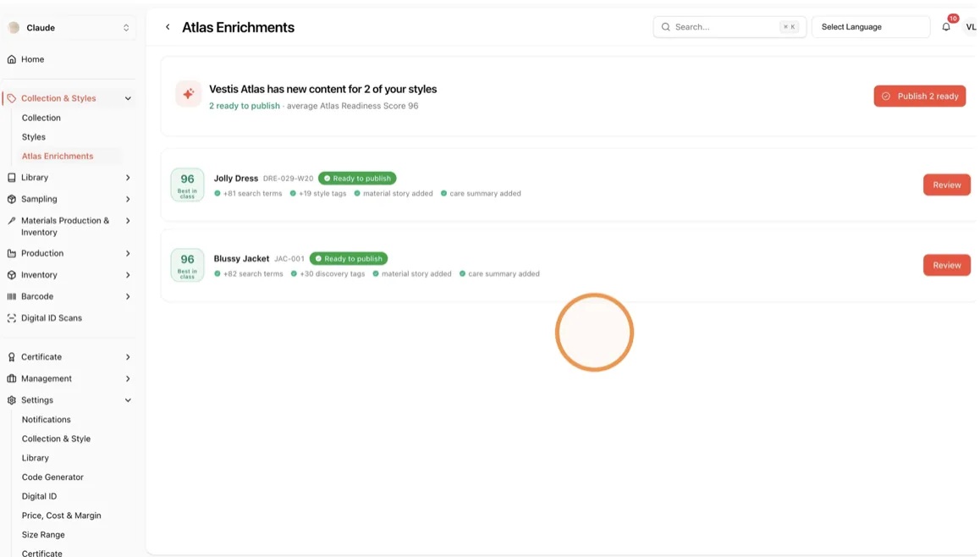Screen dimensions: 980x557
Task: Click the Sampling cube icon
Action: coord(11,199)
